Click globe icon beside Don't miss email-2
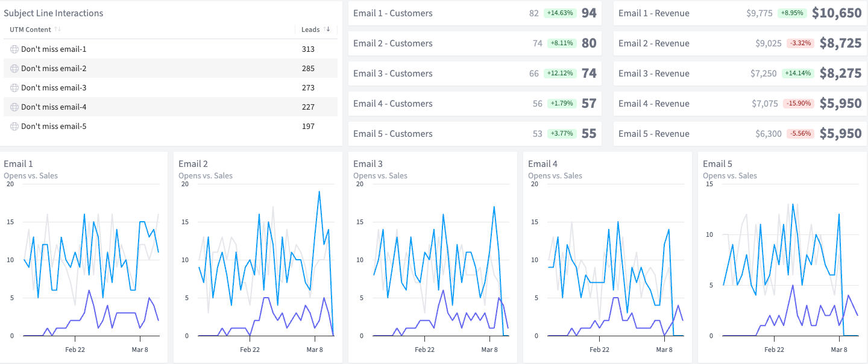 [x=14, y=69]
